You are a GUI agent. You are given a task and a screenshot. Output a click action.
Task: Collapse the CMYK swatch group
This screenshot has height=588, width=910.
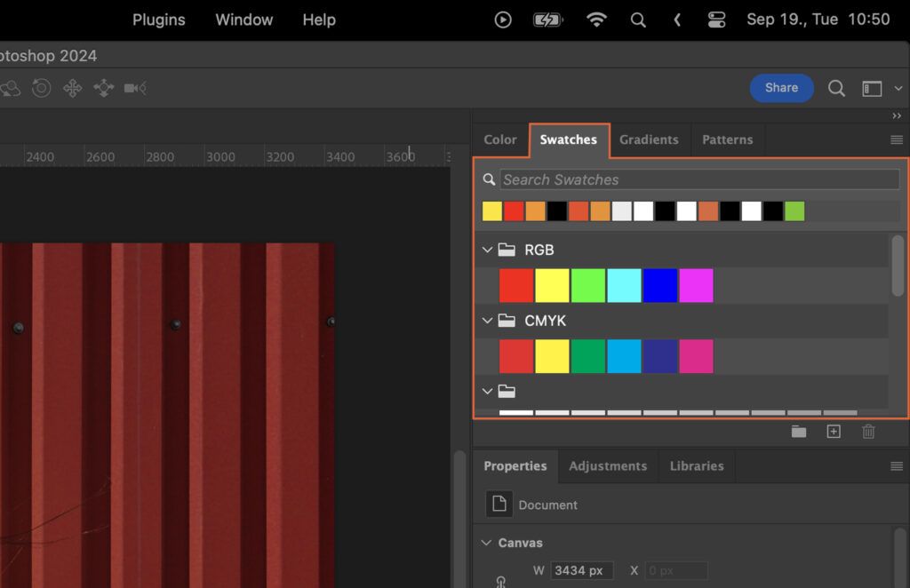tap(487, 321)
